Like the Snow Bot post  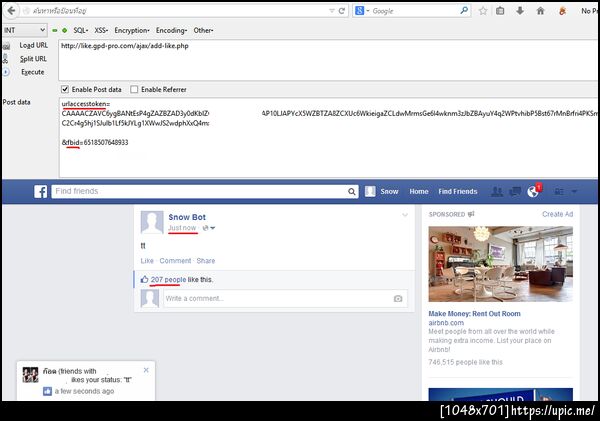pos(147,261)
